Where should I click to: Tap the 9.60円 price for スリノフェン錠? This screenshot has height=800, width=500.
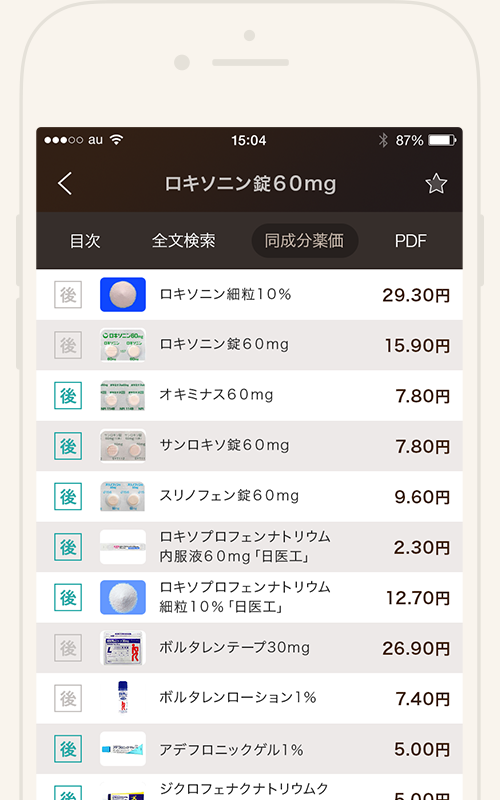click(422, 496)
